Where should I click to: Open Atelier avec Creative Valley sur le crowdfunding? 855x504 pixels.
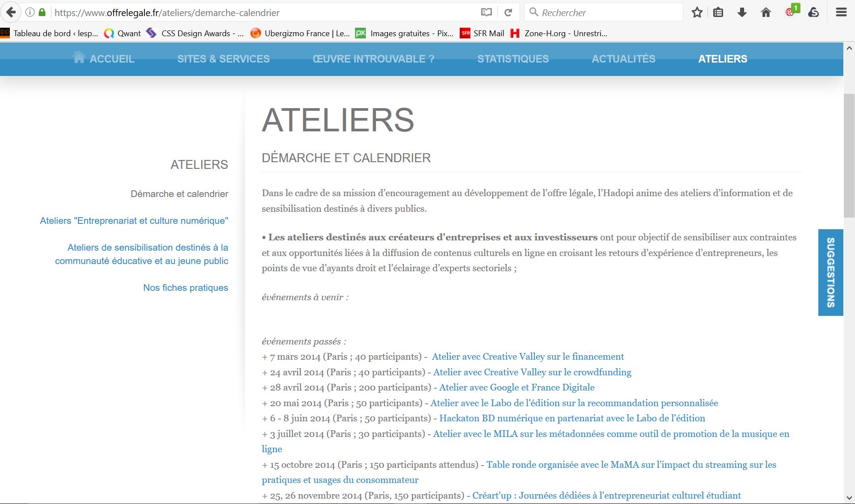pos(532,372)
